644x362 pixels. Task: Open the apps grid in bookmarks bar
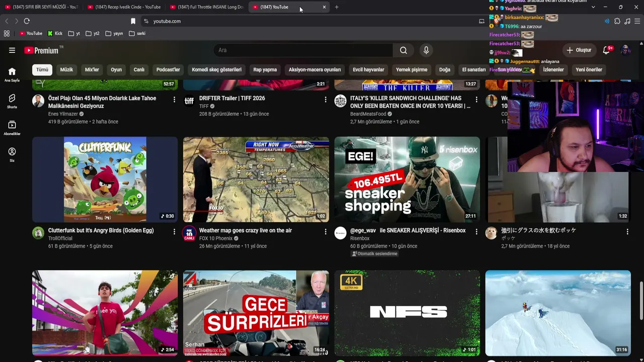click(x=7, y=34)
